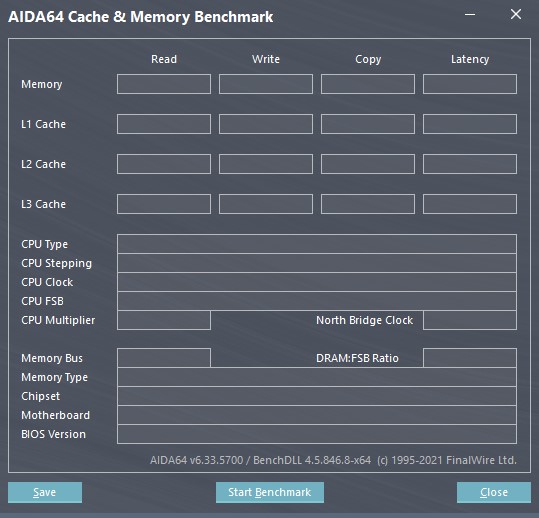Click the CPU Multiplier label

[58, 320]
